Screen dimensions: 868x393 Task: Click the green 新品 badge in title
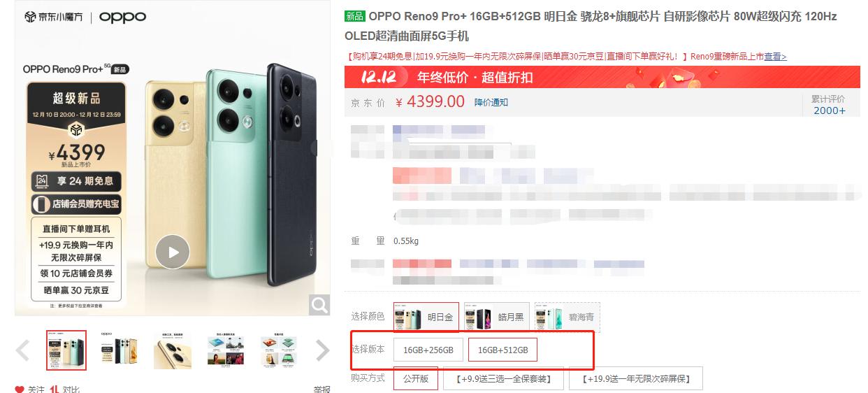(x=355, y=16)
